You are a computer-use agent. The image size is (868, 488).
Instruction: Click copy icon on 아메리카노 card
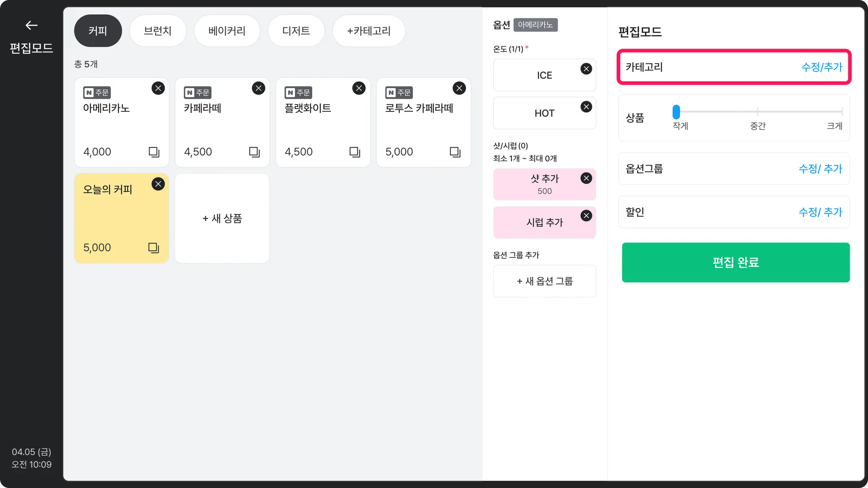coord(154,152)
